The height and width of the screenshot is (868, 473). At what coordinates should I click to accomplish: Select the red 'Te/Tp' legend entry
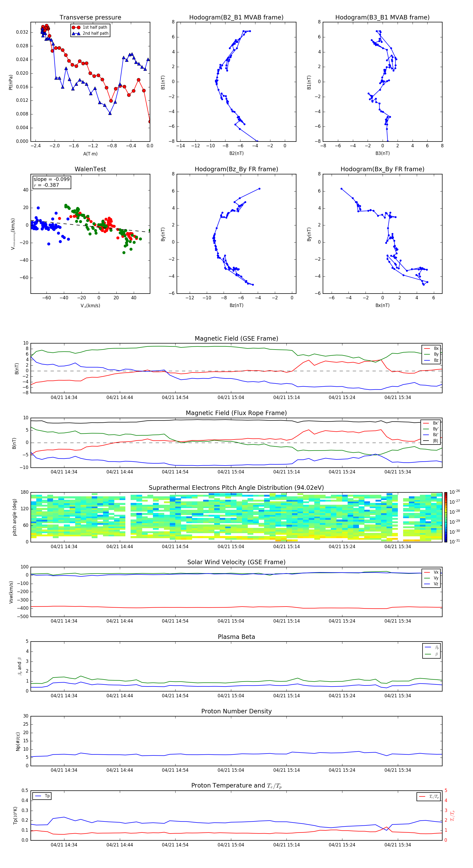[429, 796]
